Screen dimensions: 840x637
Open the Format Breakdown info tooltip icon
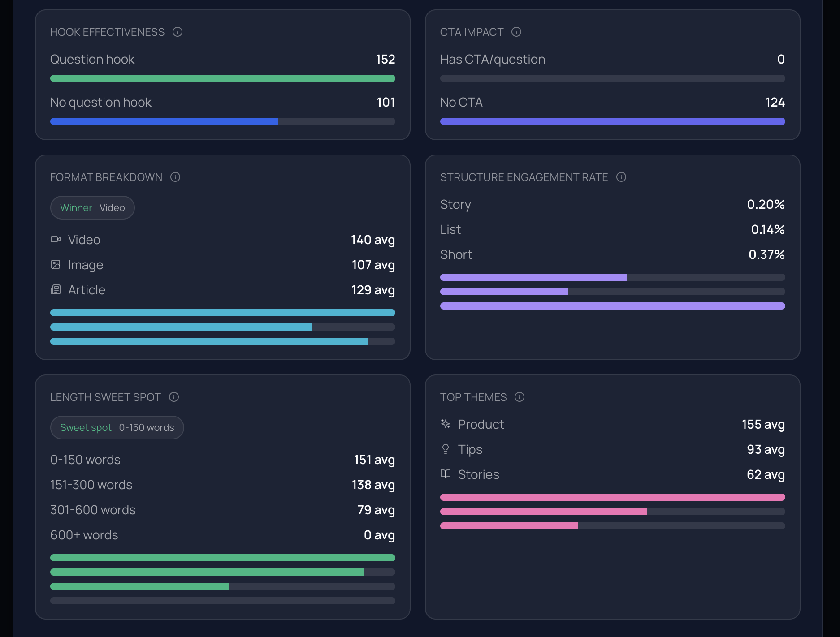coord(175,177)
